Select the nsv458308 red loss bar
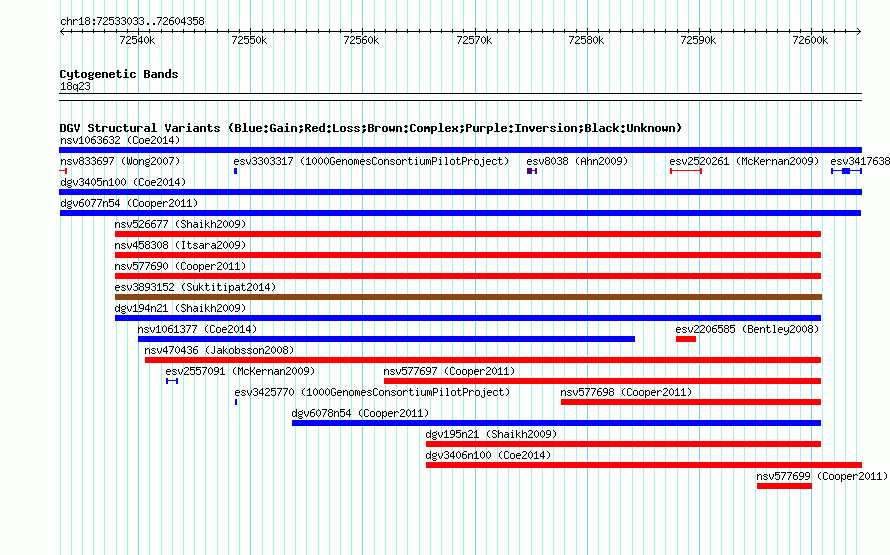 click(x=468, y=255)
